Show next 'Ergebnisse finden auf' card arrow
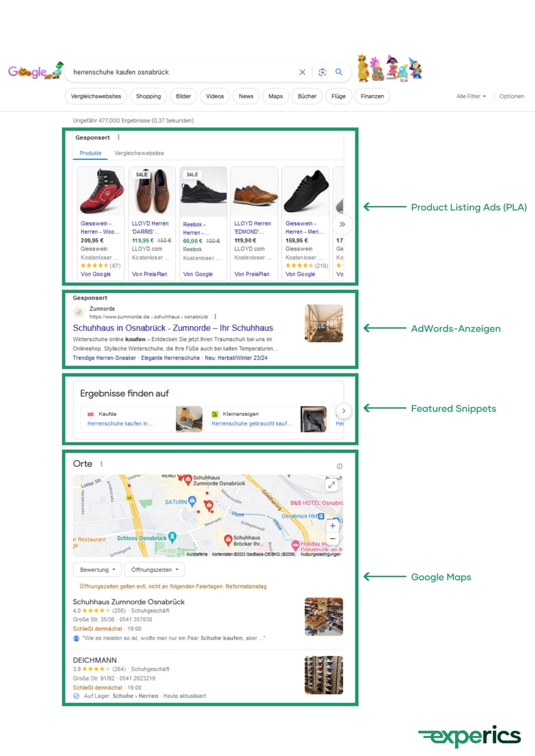 click(x=344, y=411)
